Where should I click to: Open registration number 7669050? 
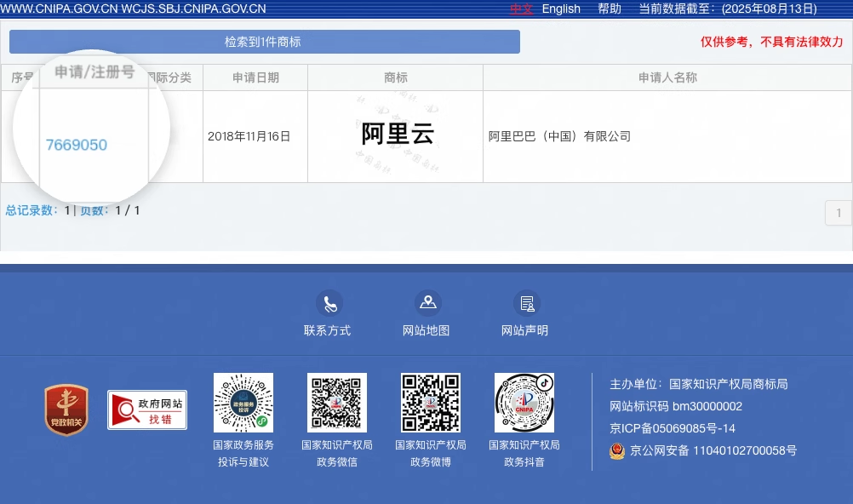(77, 145)
